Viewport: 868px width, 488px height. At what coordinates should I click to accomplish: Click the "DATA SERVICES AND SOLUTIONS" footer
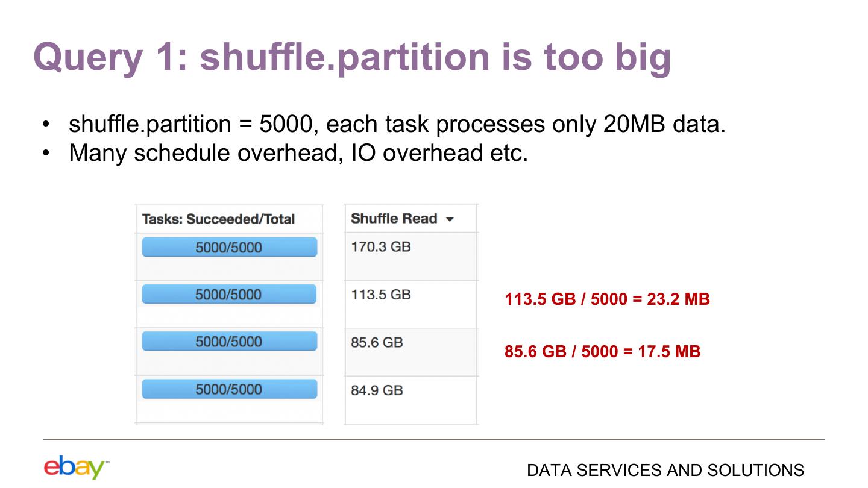pos(665,470)
